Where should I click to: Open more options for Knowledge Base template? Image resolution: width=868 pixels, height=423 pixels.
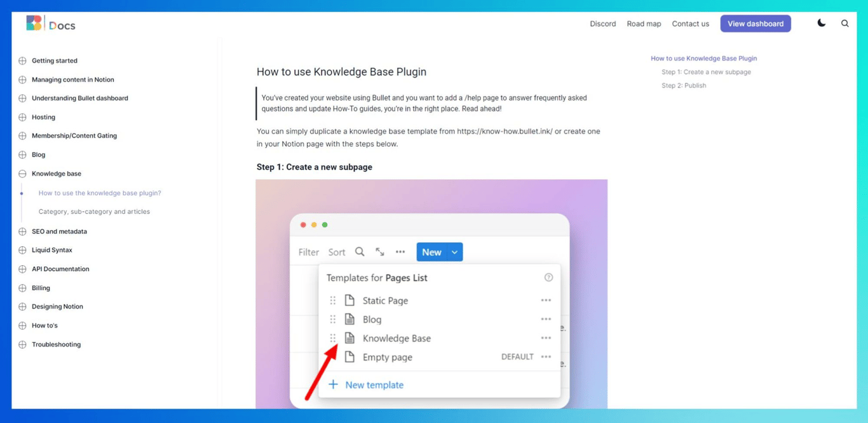(546, 338)
